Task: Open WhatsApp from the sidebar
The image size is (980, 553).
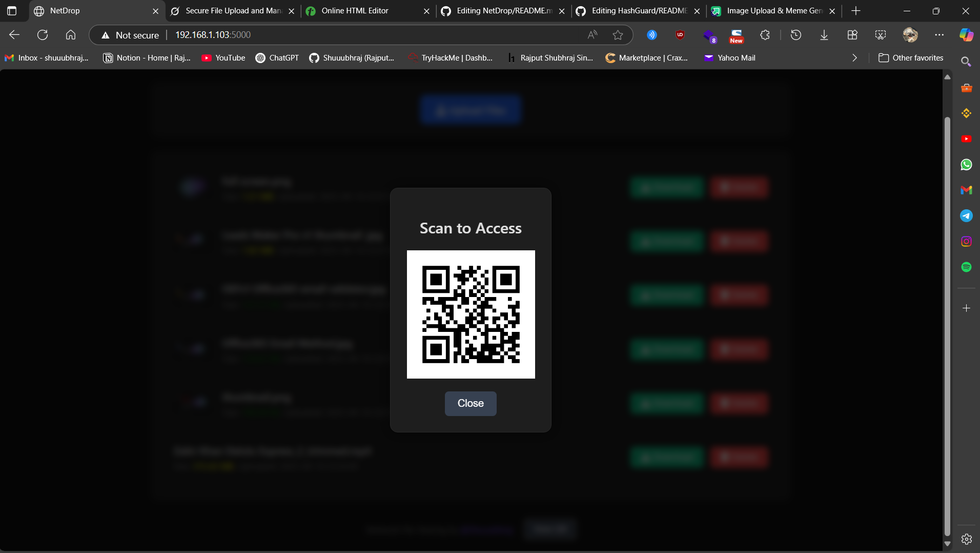Action: 967,165
